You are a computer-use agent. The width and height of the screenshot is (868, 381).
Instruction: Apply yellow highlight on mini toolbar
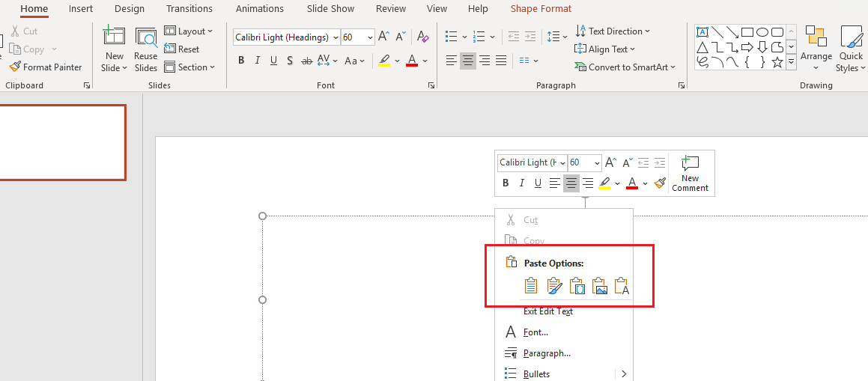click(604, 183)
